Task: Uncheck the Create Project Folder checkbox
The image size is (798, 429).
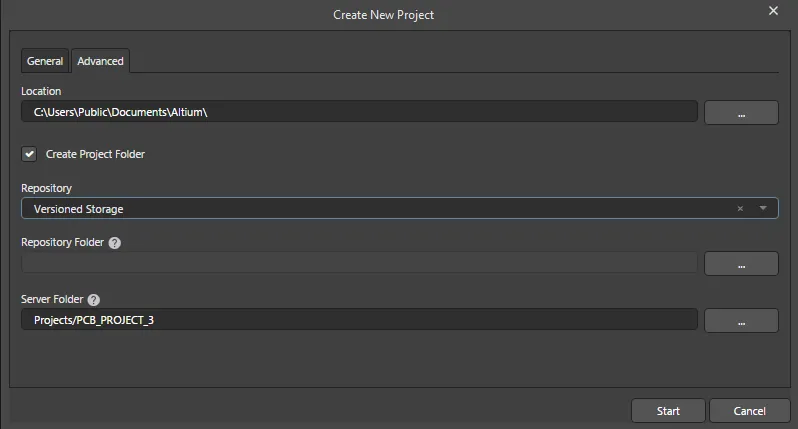Action: coord(29,154)
